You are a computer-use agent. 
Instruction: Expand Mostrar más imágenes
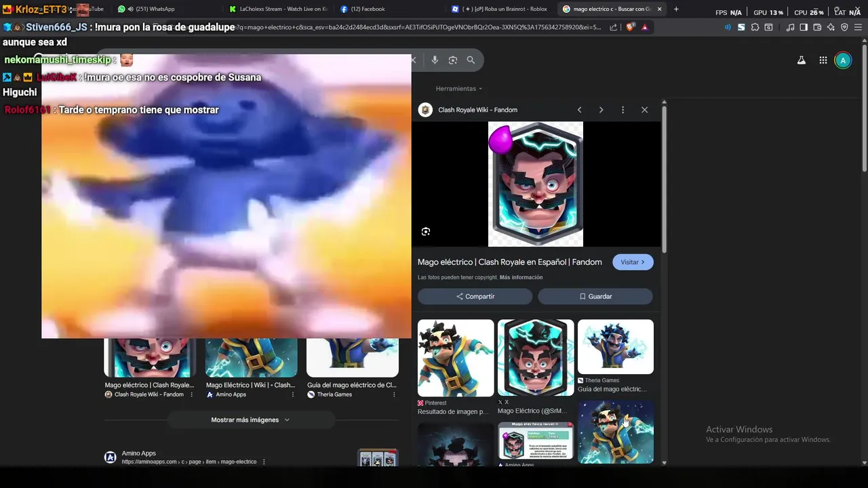pos(250,420)
